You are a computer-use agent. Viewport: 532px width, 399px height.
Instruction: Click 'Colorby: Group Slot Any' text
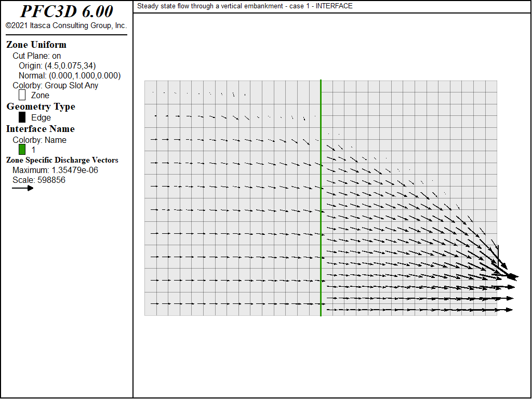pyautogui.click(x=55, y=86)
